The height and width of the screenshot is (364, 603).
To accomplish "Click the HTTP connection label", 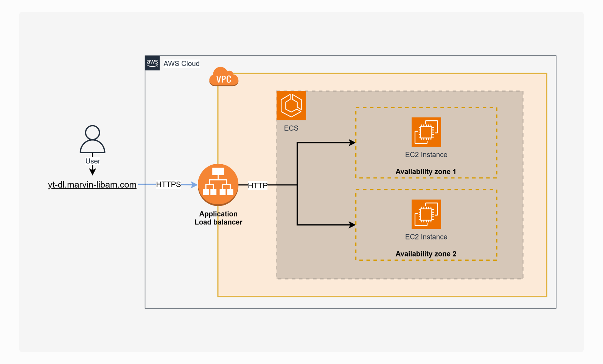I will [258, 185].
